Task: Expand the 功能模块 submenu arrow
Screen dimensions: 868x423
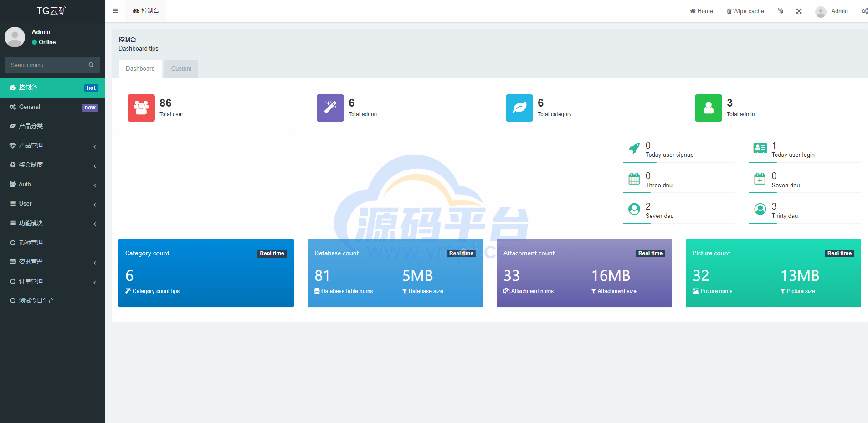Action: [x=95, y=224]
